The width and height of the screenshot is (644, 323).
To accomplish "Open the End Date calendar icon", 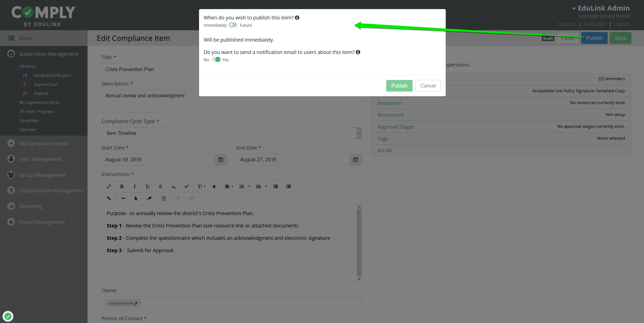I will pos(355,160).
